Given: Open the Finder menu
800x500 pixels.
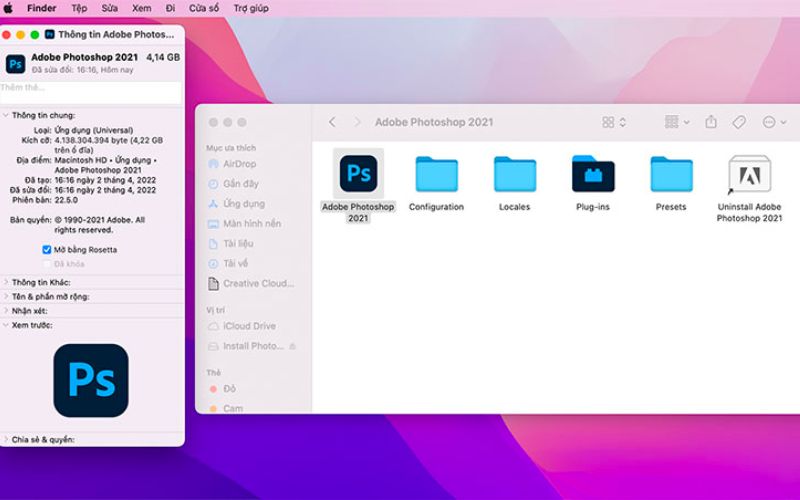Looking at the screenshot, I should coord(41,8).
